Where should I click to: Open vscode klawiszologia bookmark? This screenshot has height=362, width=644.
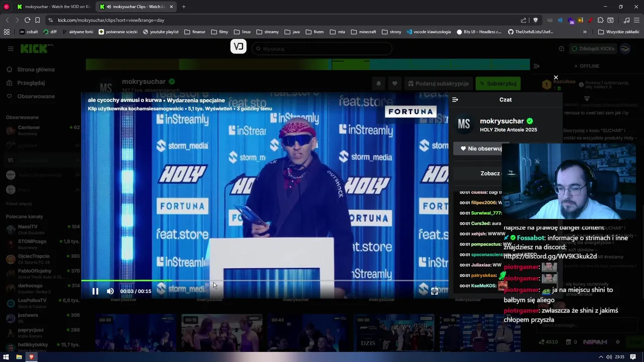[428, 32]
